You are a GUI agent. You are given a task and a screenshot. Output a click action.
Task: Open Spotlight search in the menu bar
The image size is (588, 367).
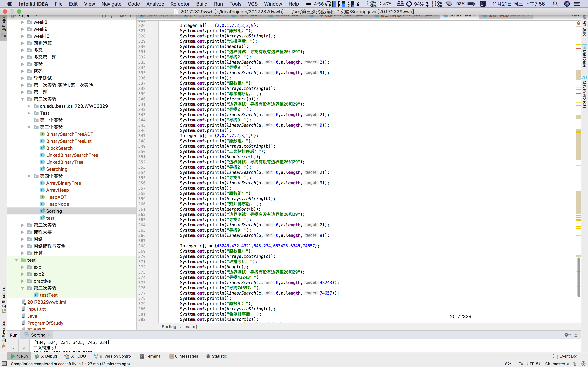click(555, 4)
